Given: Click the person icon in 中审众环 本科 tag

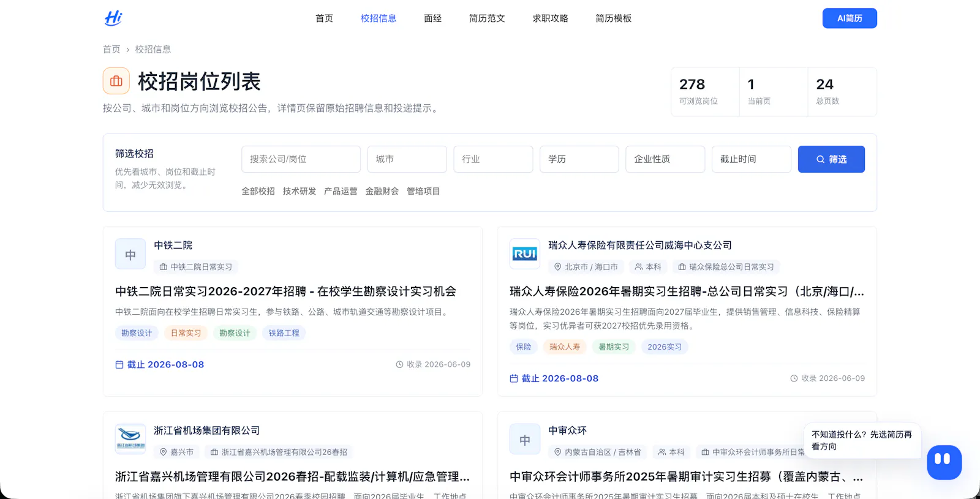Looking at the screenshot, I should click(662, 452).
